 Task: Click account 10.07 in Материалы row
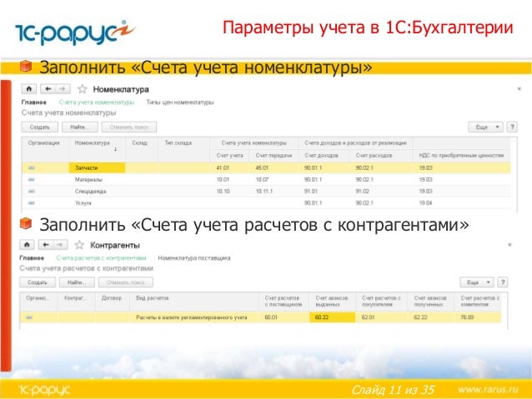coord(262,180)
